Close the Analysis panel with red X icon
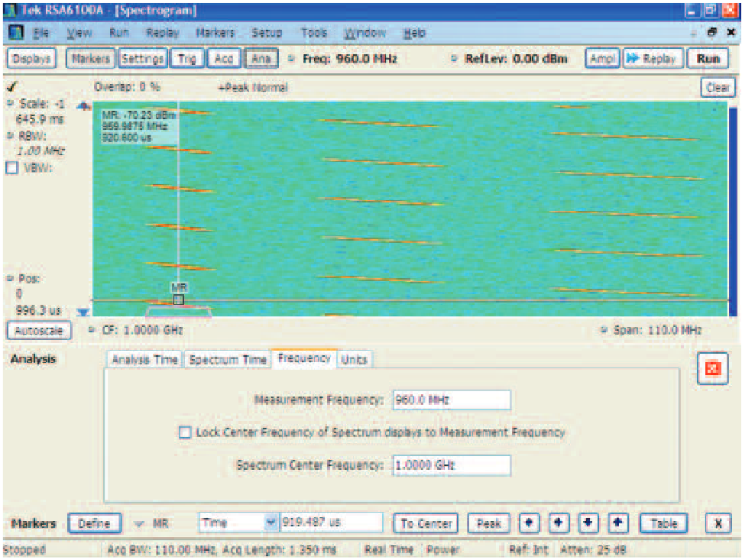742x560 pixels. [x=712, y=367]
